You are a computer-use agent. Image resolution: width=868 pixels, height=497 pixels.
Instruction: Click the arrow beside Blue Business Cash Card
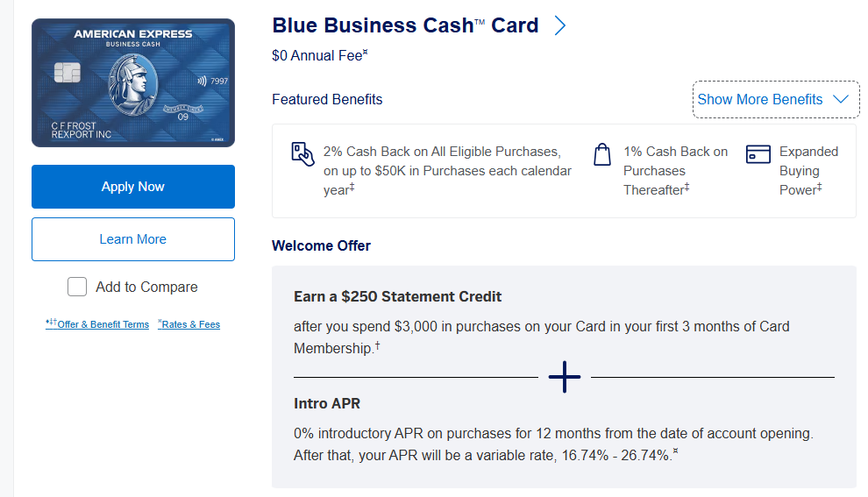click(560, 25)
